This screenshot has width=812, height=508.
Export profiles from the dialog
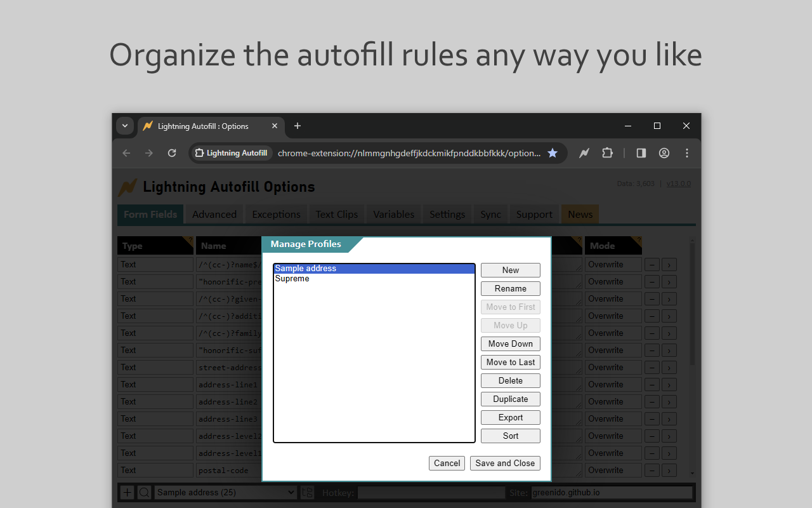click(x=510, y=417)
